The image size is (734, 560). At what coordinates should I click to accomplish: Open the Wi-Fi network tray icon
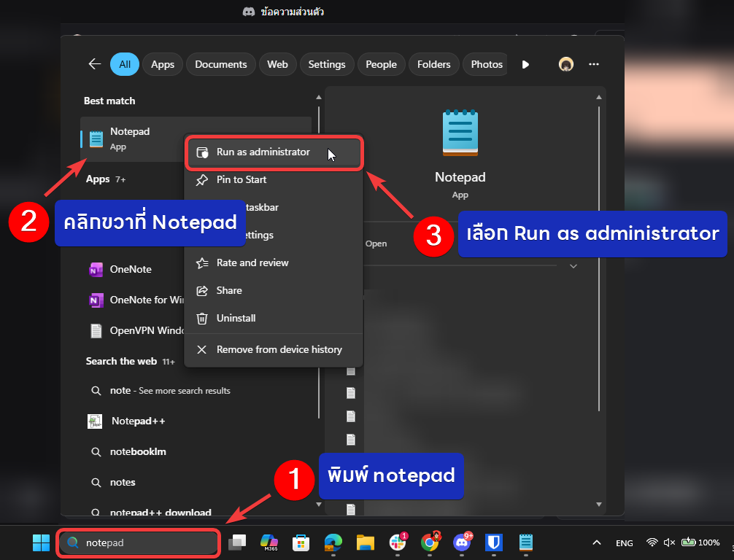pyautogui.click(x=652, y=542)
